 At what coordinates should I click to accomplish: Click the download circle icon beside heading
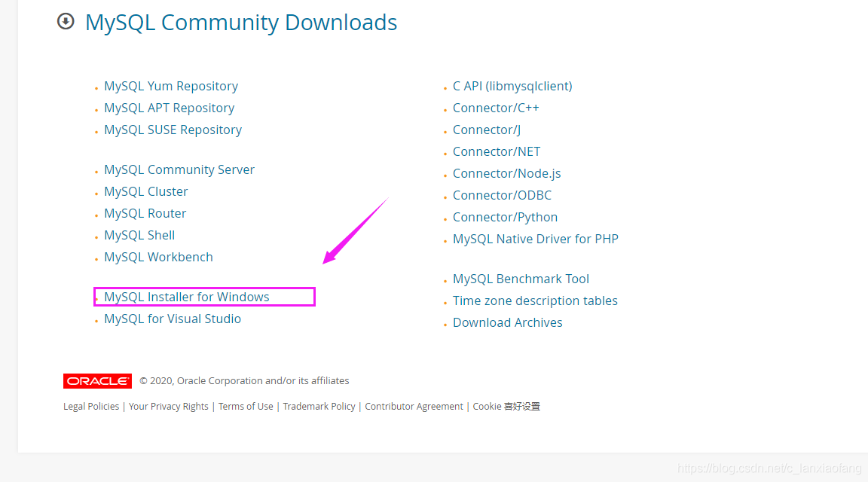pyautogui.click(x=66, y=22)
